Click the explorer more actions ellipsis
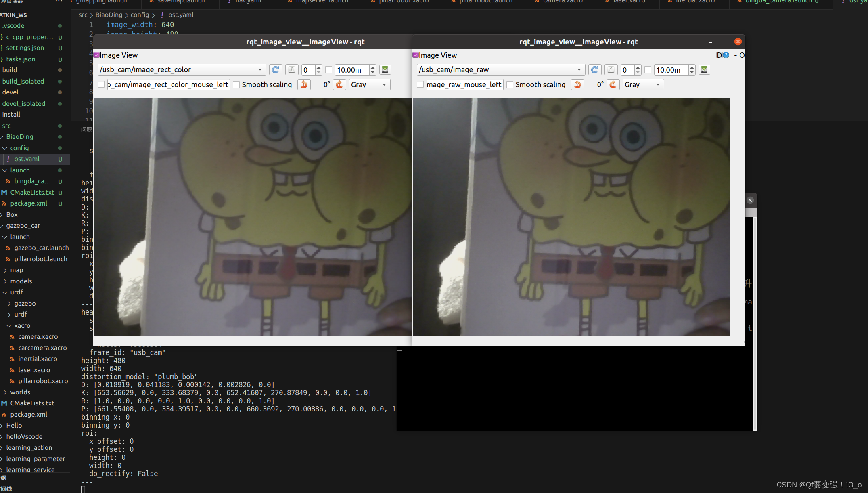This screenshot has height=493, width=868. [x=59, y=2]
